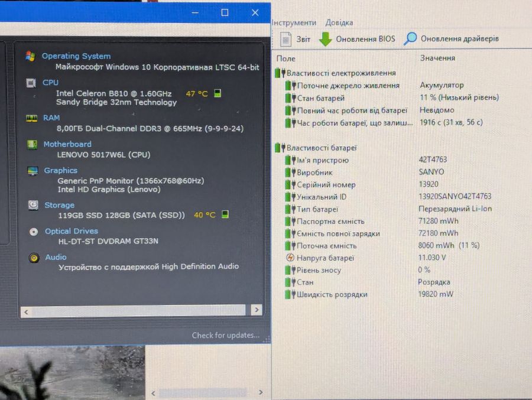Click the RAM memory stick icon

31,118
